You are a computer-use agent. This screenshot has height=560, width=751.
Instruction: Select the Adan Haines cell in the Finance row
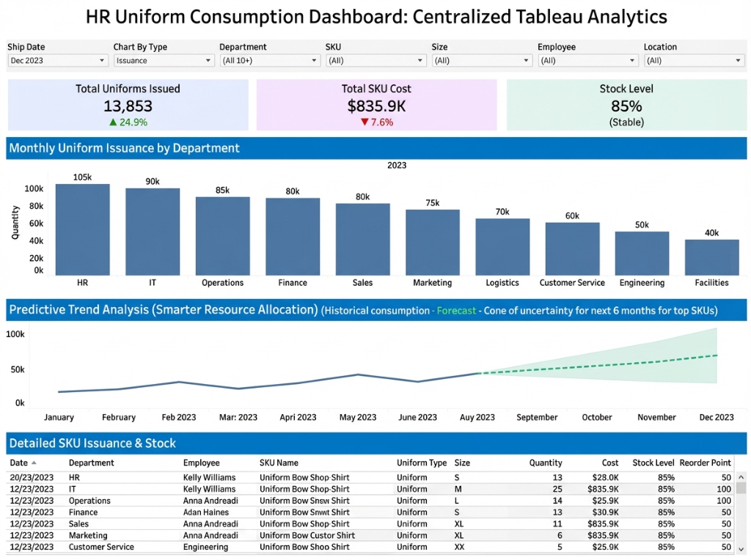click(207, 512)
